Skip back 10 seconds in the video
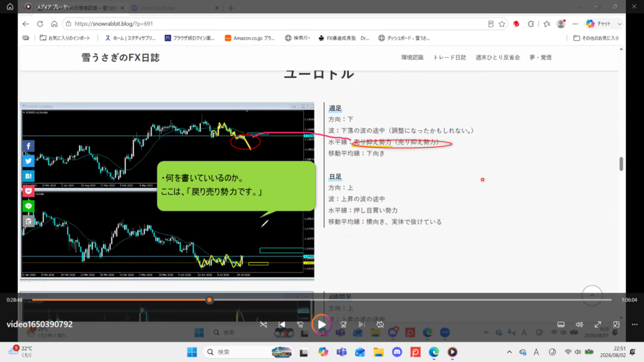 [x=300, y=324]
